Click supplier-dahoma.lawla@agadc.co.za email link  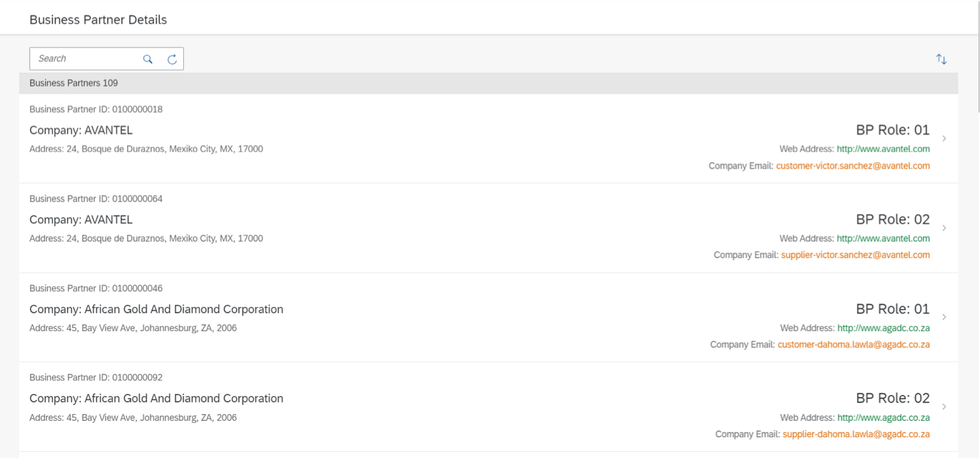(x=856, y=434)
